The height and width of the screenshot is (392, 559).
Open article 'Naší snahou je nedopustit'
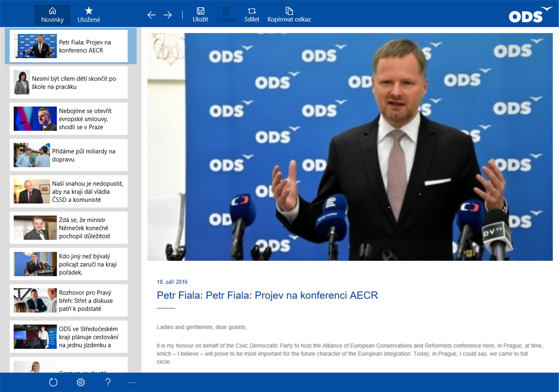coord(69,191)
